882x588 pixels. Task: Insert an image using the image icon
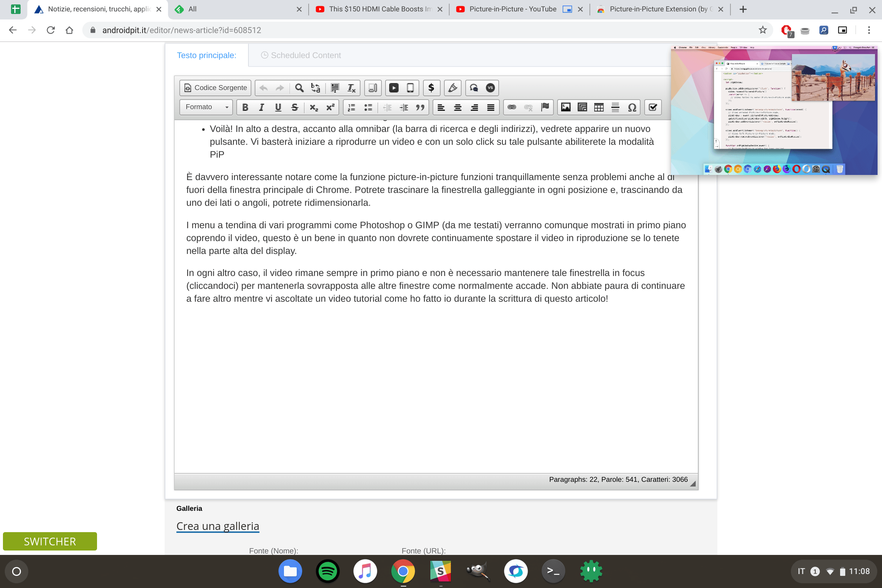coord(566,107)
